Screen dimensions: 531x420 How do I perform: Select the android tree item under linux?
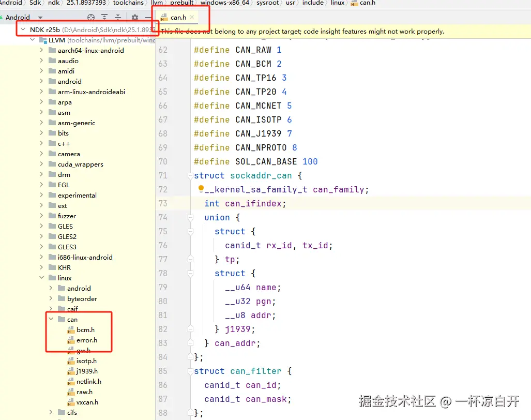click(79, 288)
